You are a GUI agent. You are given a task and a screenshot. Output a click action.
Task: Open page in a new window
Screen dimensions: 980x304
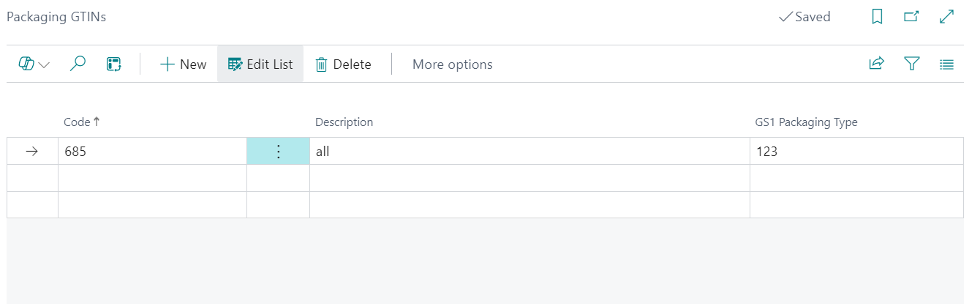pos(911,17)
